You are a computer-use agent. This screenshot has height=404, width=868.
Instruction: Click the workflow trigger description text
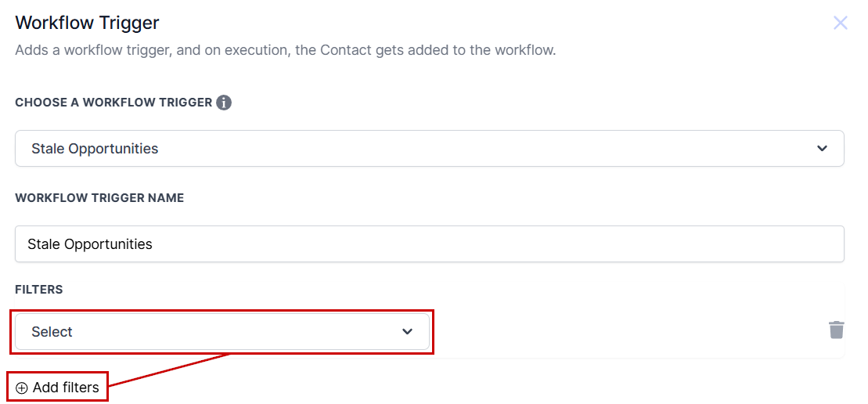[x=285, y=50]
